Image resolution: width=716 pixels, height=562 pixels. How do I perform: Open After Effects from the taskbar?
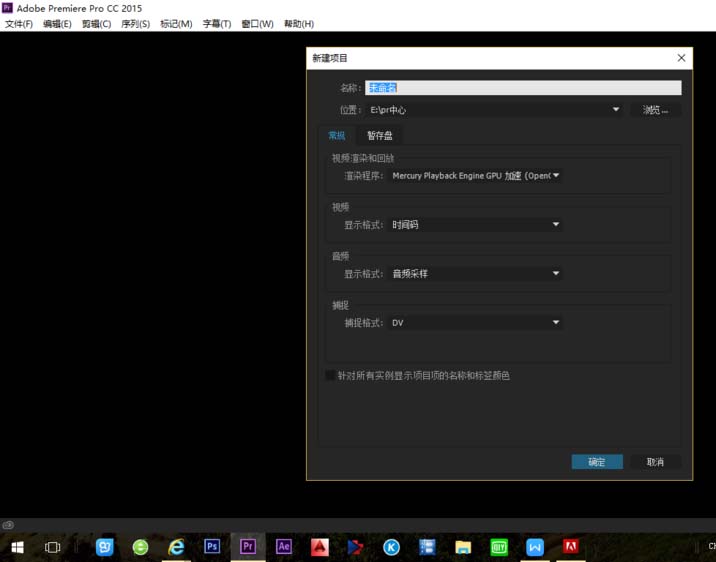click(x=284, y=546)
